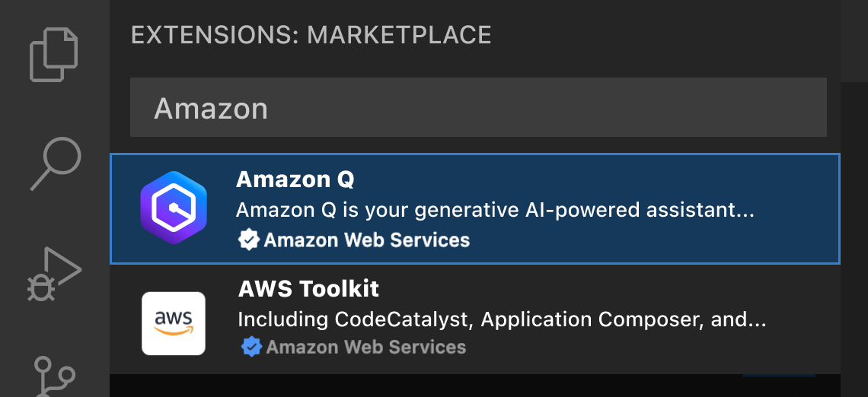
Task: Open Run and Debug view
Action: pos(54,274)
